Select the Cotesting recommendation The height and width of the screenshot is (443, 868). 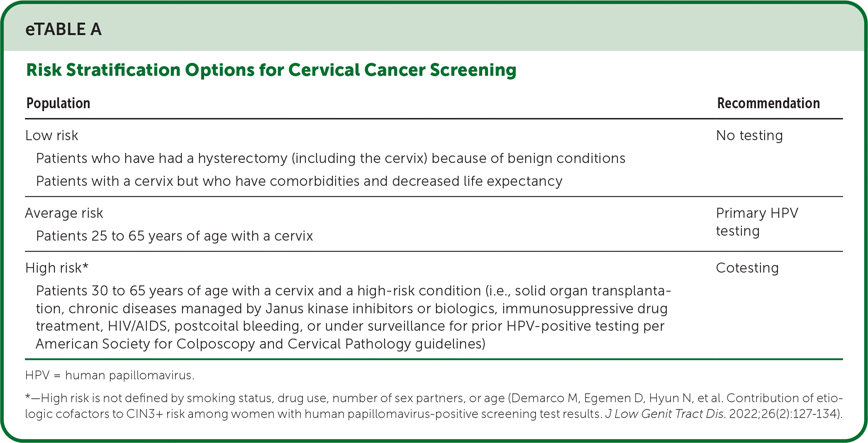point(747,268)
